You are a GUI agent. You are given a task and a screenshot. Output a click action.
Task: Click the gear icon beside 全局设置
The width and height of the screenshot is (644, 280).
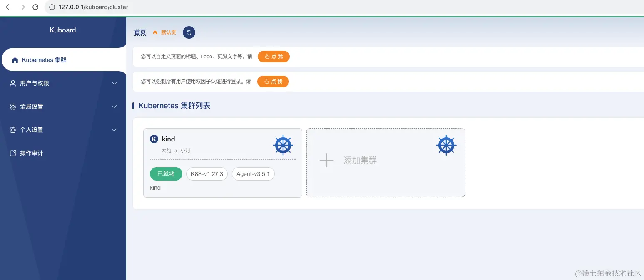click(13, 107)
